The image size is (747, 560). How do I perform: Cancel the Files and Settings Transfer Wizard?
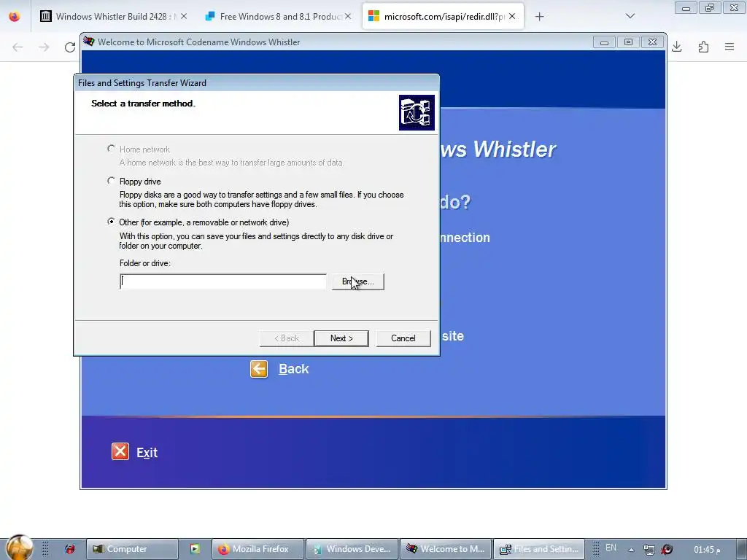403,338
